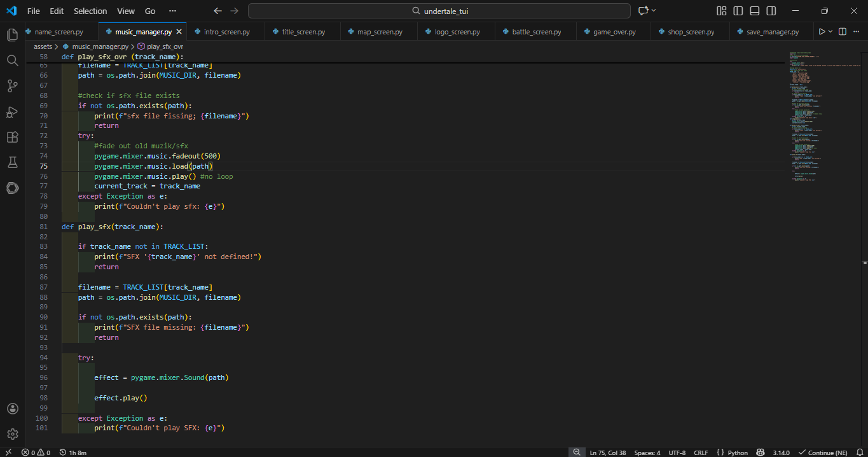Screen dimensions: 868x457
Task: Expand the run button dropdown arrow
Action: pos(830,32)
